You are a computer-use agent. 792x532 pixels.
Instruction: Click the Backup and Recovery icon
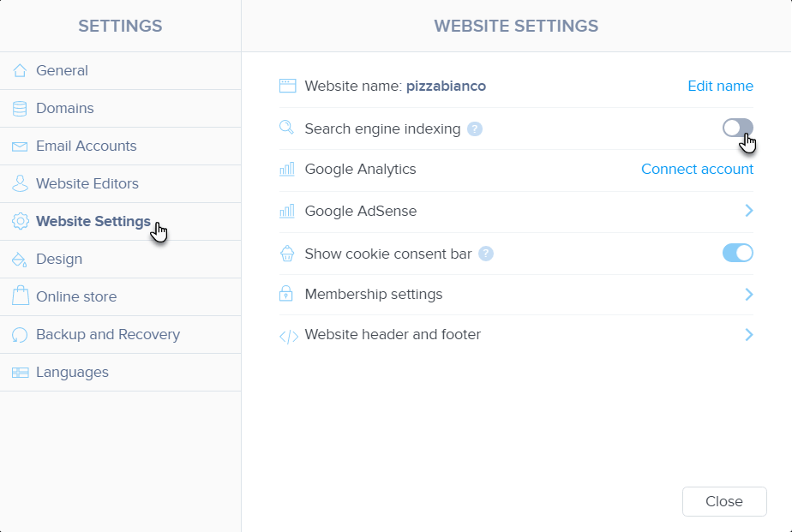[20, 335]
